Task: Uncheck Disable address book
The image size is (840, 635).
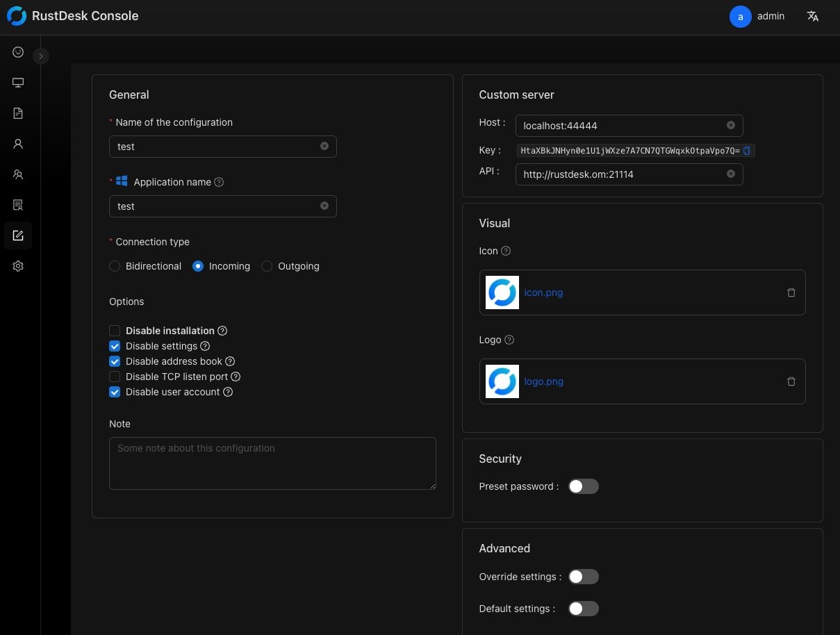Action: coord(115,362)
